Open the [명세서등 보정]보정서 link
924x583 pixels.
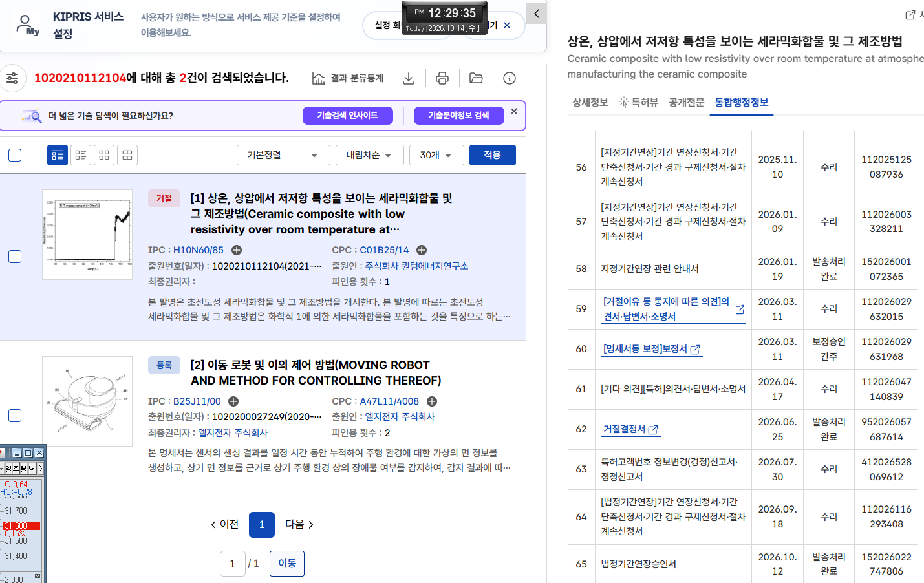[651, 349]
